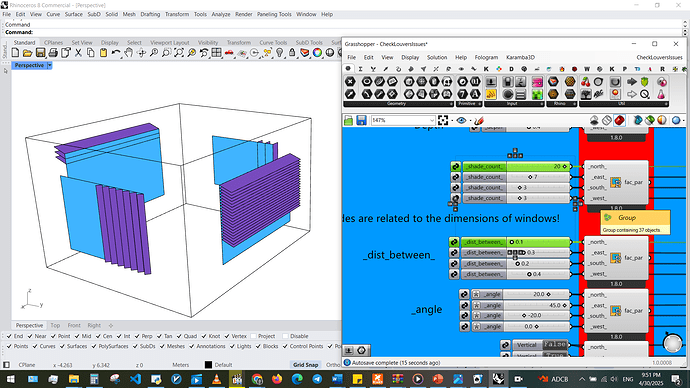
Task: Toggle the End osnap checkbox
Action: tap(9, 336)
